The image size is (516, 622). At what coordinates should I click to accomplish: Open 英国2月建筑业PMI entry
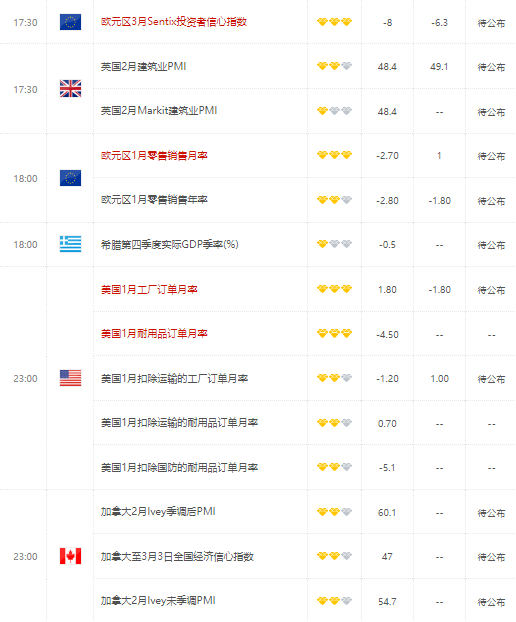[x=143, y=66]
